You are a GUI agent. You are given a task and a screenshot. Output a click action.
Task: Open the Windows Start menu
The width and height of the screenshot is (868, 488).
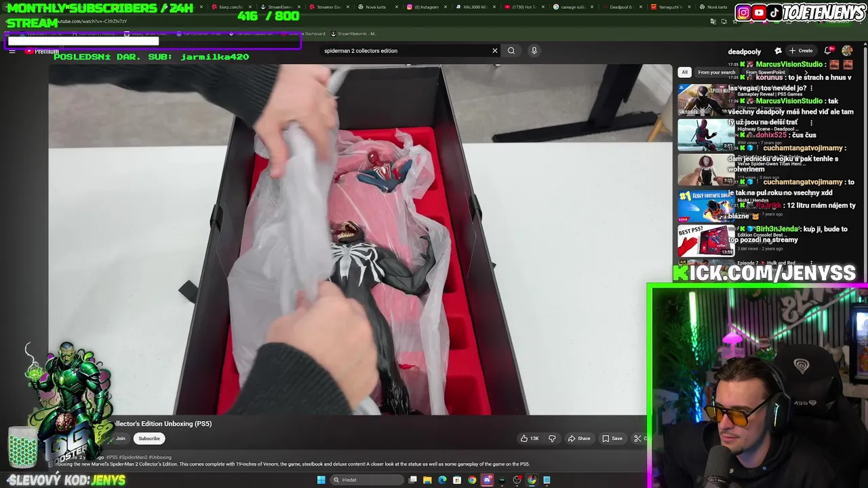coord(321,480)
